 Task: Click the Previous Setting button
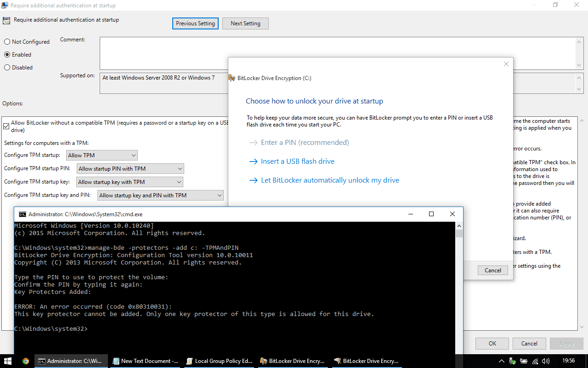click(x=195, y=23)
